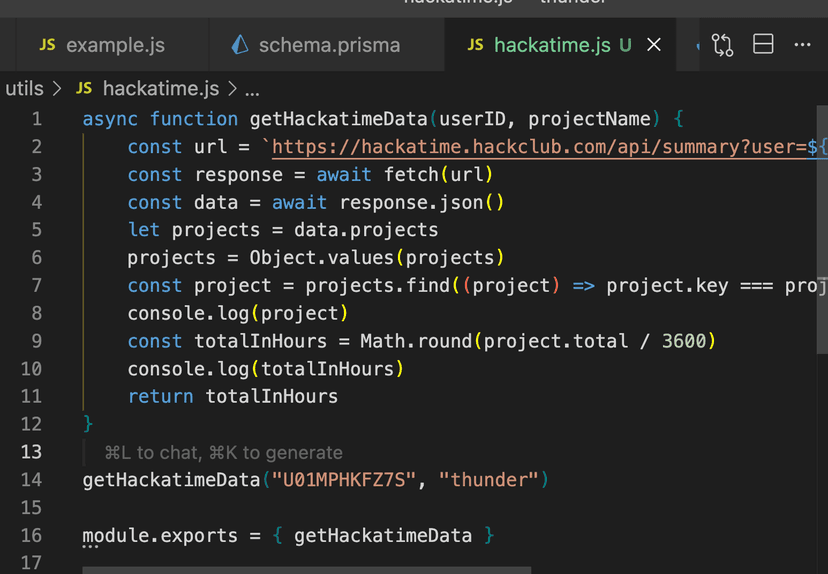
Task: Click the JS file icon in breadcrumbs
Action: [x=84, y=88]
